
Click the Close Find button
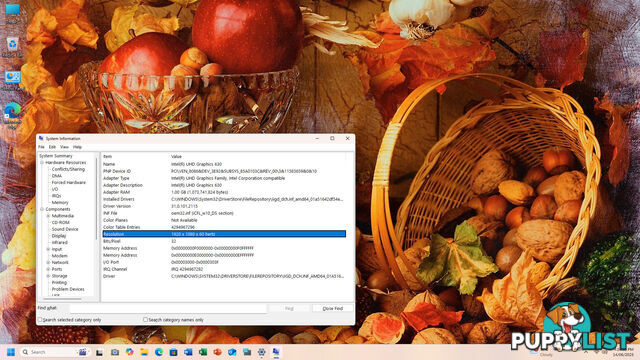333,309
